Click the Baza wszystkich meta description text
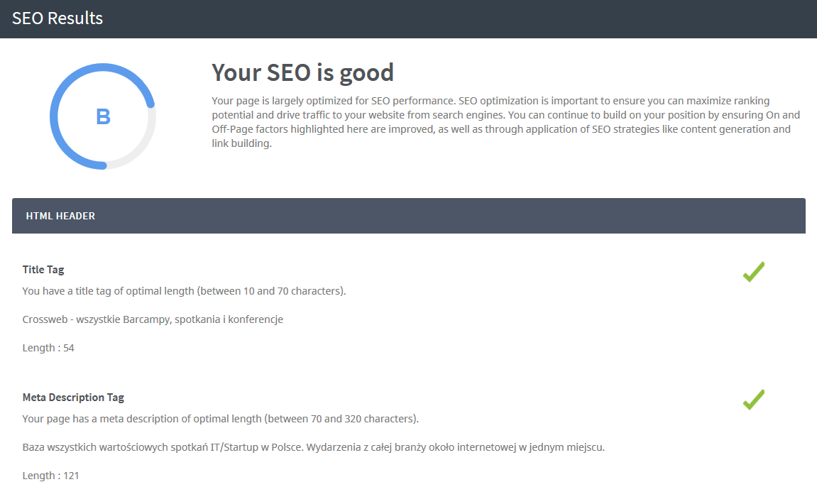 pyautogui.click(x=314, y=447)
